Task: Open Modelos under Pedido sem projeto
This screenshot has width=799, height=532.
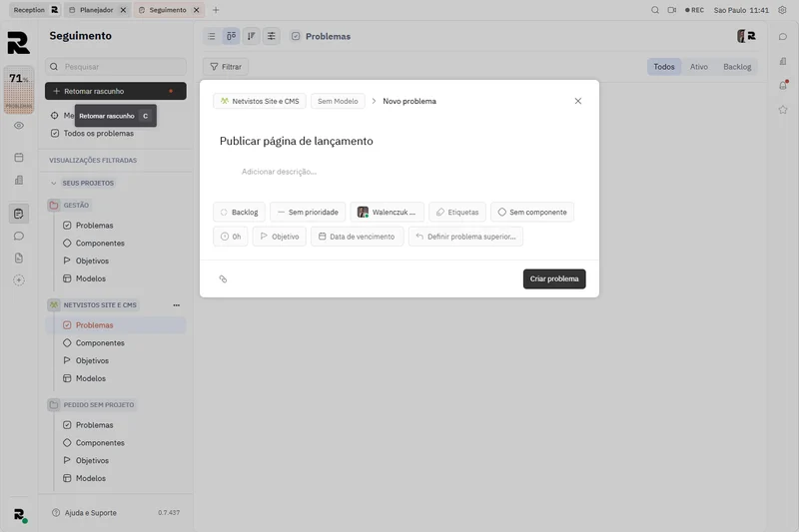Action: pos(84,478)
